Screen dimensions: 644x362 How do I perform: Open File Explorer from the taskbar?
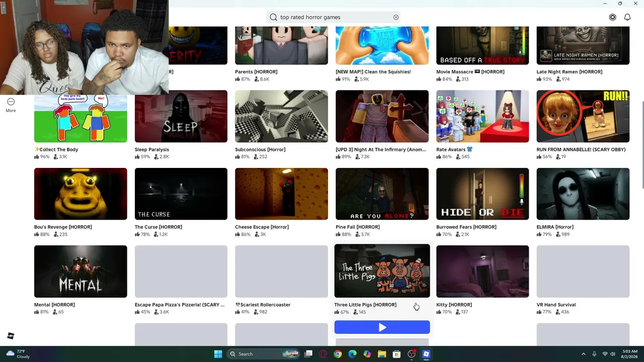point(382,354)
